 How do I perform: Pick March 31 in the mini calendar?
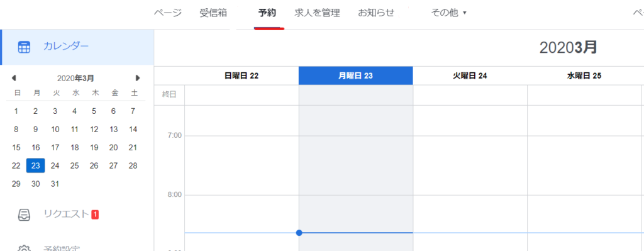(x=55, y=184)
